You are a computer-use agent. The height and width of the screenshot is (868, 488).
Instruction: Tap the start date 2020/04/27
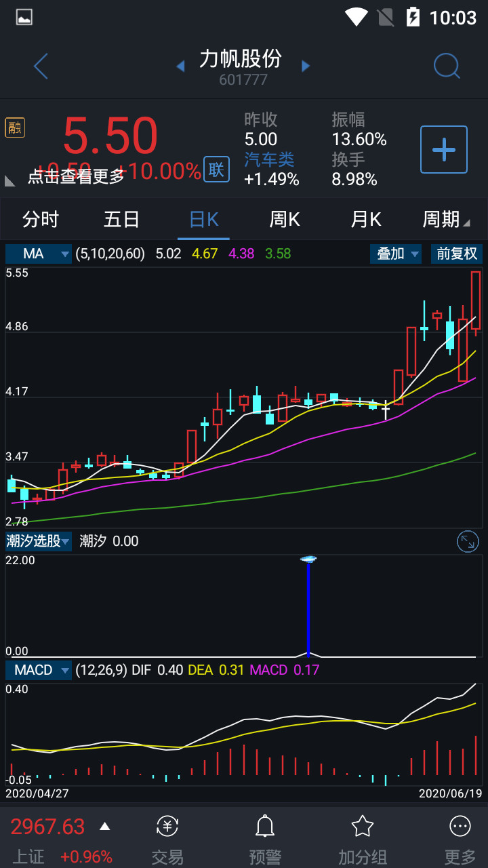pyautogui.click(x=37, y=793)
